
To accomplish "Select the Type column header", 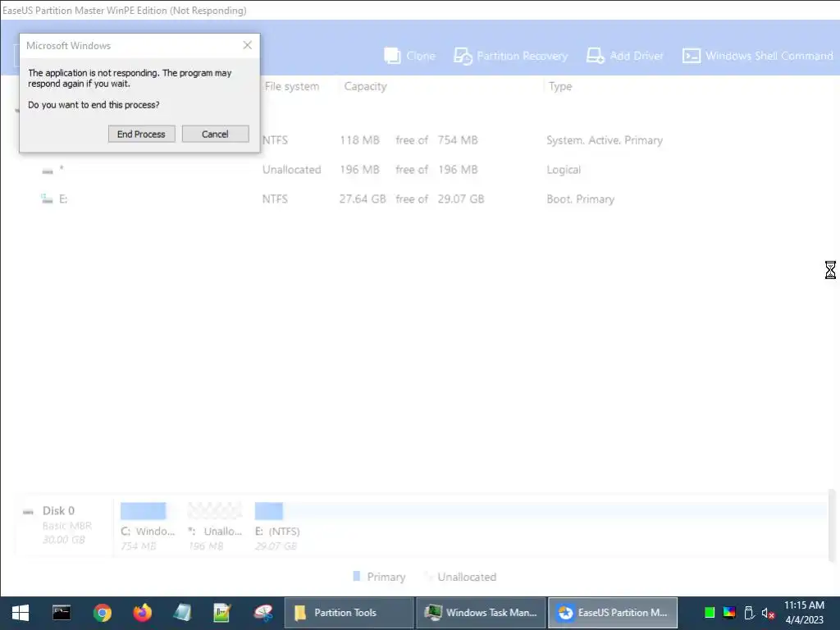I will coord(560,86).
